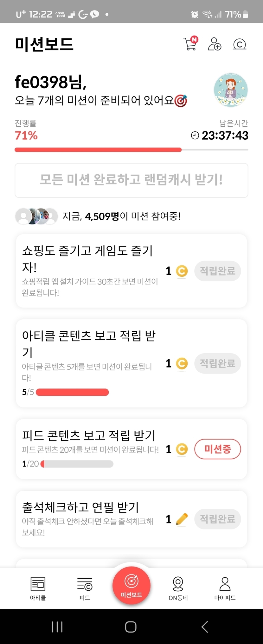The height and width of the screenshot is (644, 263).
Task: Tap 적립완료 on the shopping game mission
Action: coord(217,271)
